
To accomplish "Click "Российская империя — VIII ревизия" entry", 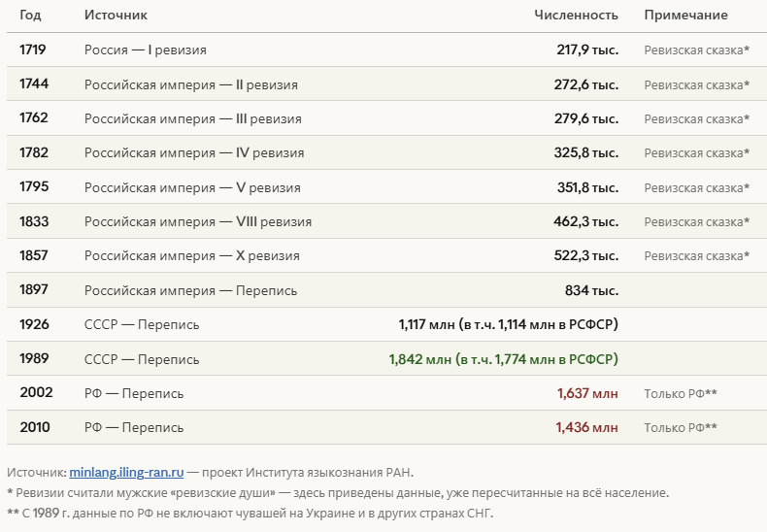I will [198, 221].
